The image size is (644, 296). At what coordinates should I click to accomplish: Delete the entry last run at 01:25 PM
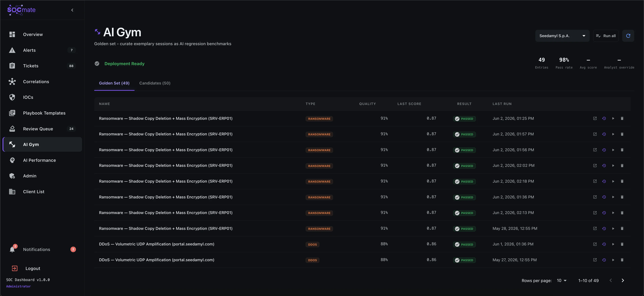point(622,118)
